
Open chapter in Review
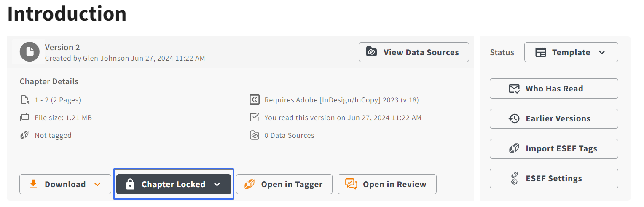pos(387,184)
